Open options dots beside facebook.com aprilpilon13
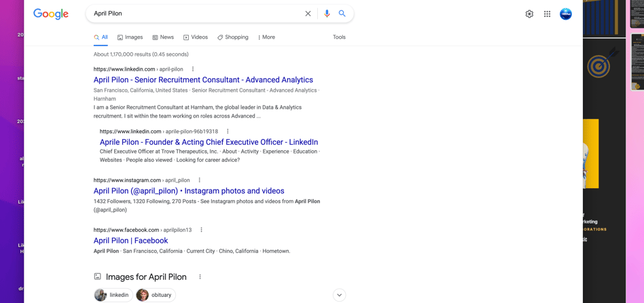 click(201, 230)
